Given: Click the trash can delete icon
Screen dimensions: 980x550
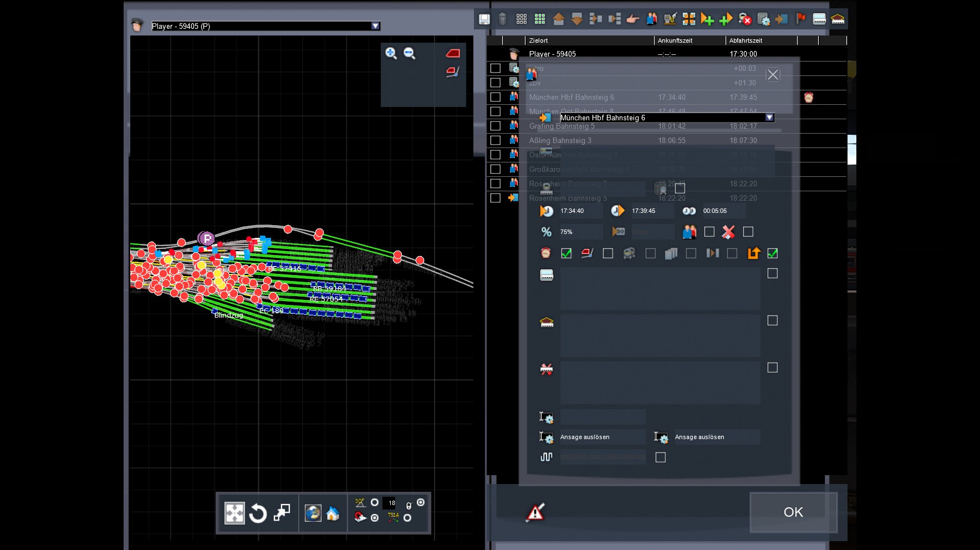Looking at the screenshot, I should tap(502, 19).
